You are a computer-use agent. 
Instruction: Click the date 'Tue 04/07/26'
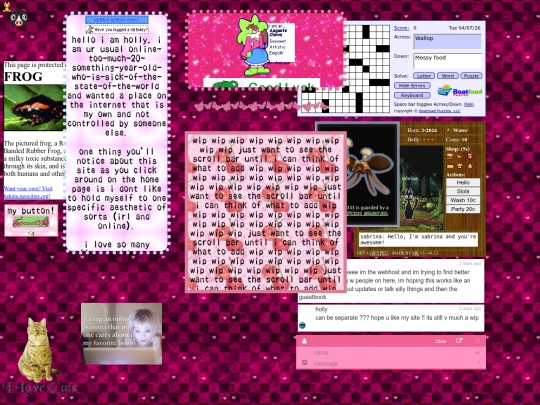point(465,28)
